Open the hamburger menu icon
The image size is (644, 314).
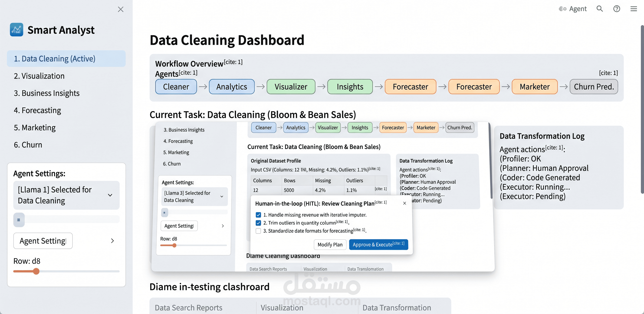coord(633,9)
